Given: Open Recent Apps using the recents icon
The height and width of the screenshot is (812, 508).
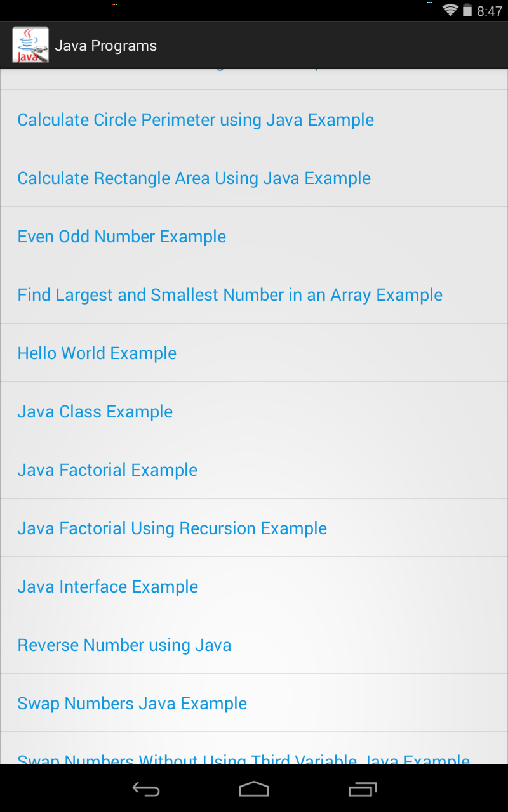Looking at the screenshot, I should pos(363,789).
